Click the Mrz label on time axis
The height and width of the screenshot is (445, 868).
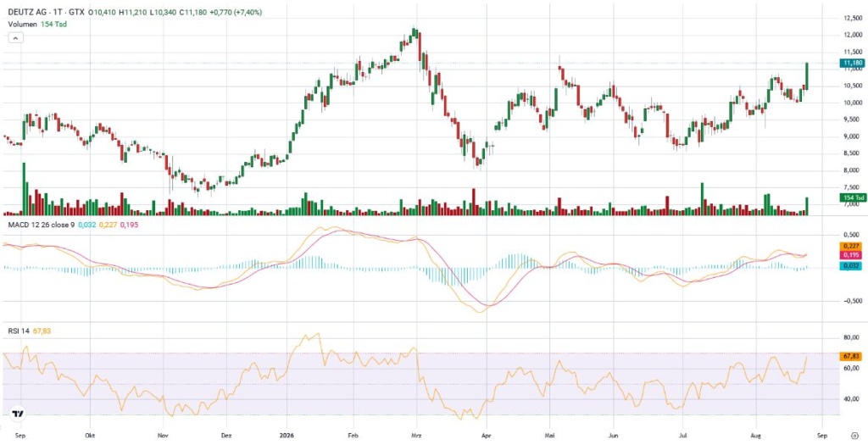(x=415, y=436)
